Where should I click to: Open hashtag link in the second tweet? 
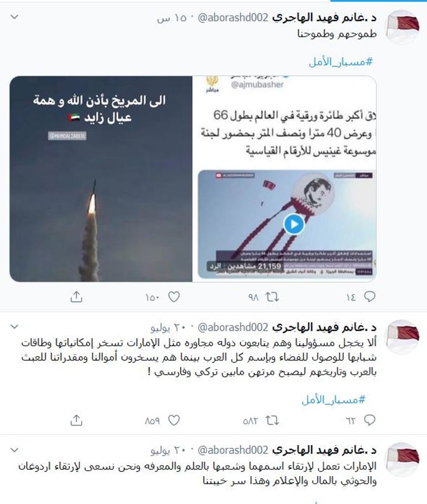pos(334,400)
